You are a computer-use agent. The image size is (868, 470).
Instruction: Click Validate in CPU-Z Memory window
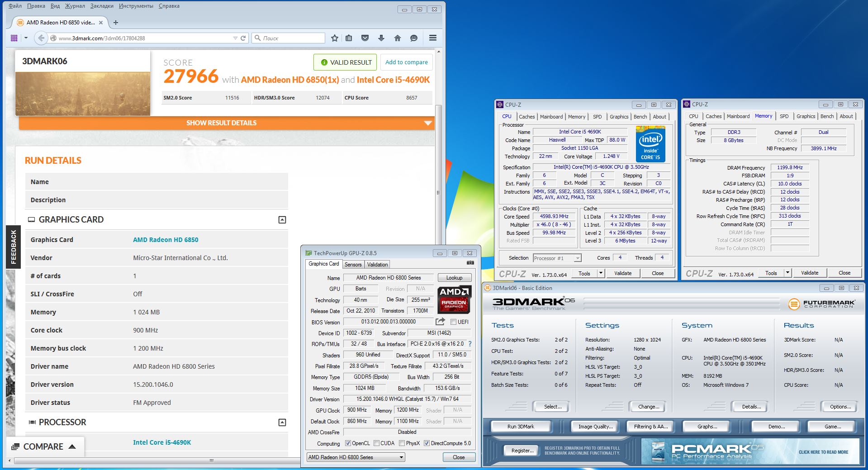point(810,273)
